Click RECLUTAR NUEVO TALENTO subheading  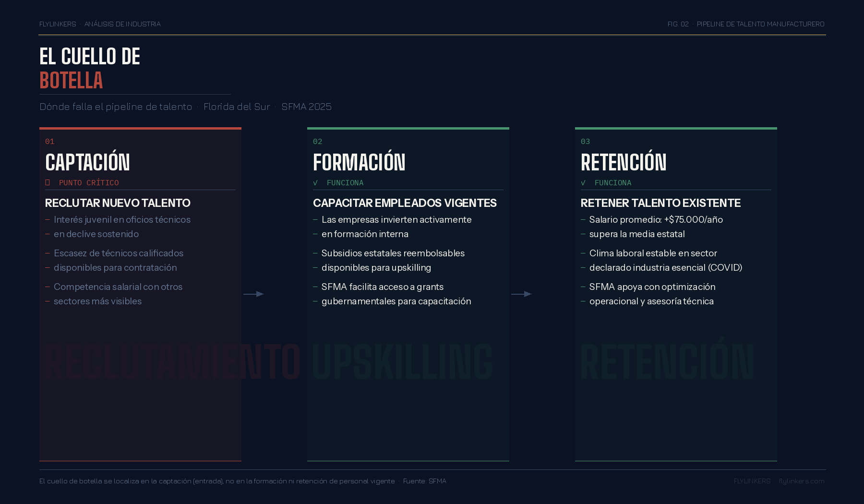point(118,203)
